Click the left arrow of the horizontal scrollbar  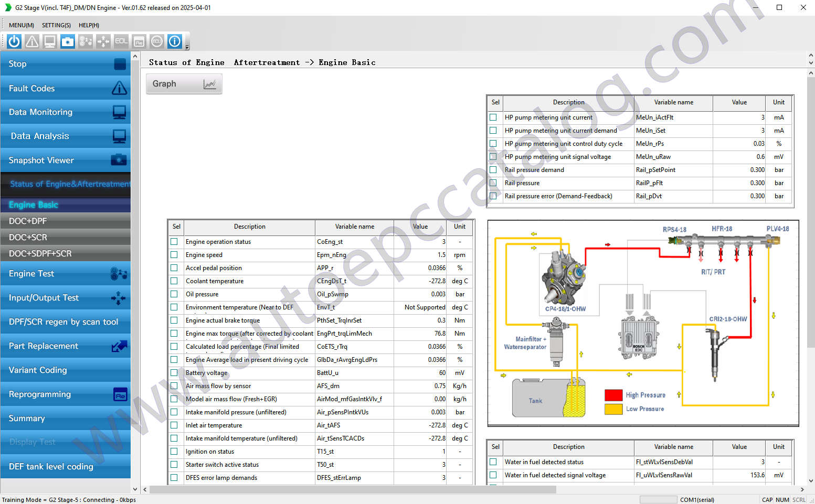(145, 489)
